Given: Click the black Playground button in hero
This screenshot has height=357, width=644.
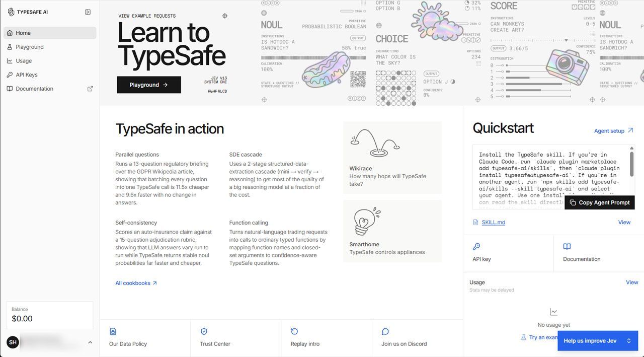Looking at the screenshot, I should click(x=149, y=85).
